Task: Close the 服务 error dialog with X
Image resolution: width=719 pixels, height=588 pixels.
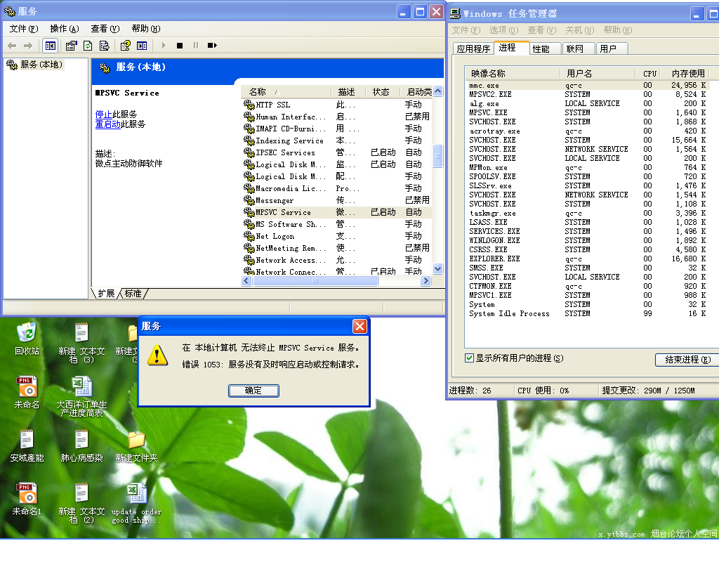Action: [x=359, y=327]
